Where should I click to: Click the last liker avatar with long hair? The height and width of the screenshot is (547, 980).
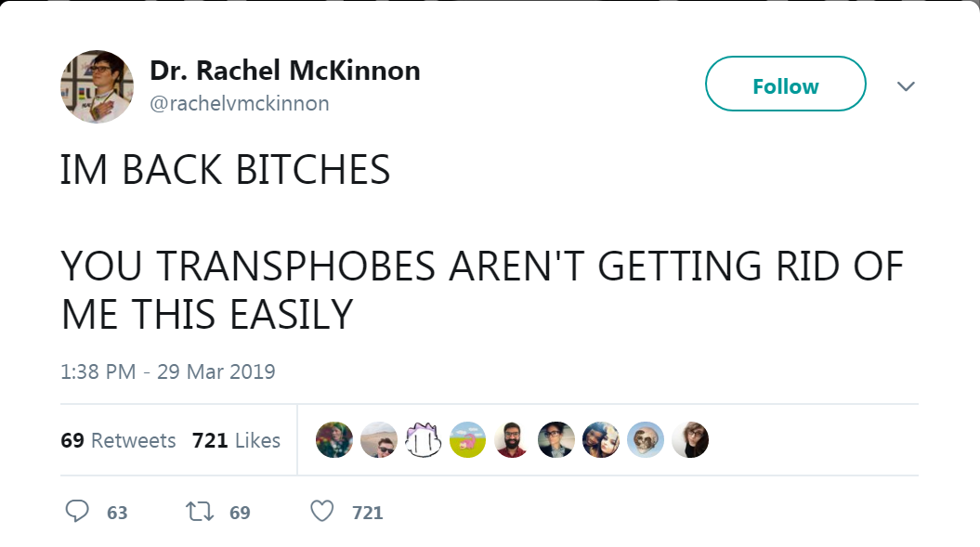690,440
